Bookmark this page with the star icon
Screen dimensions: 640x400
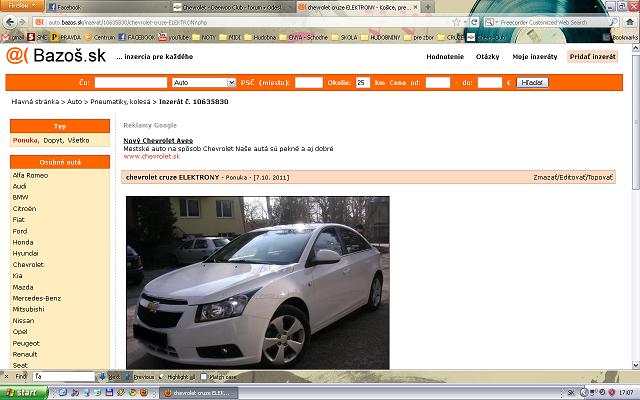point(456,22)
